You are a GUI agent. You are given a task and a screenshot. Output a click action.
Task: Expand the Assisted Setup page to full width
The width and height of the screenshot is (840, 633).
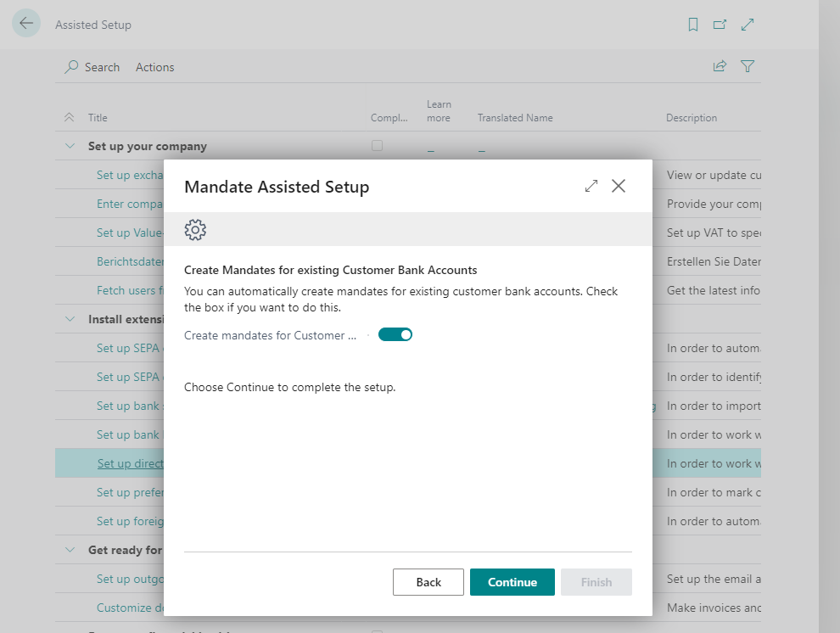[748, 25]
